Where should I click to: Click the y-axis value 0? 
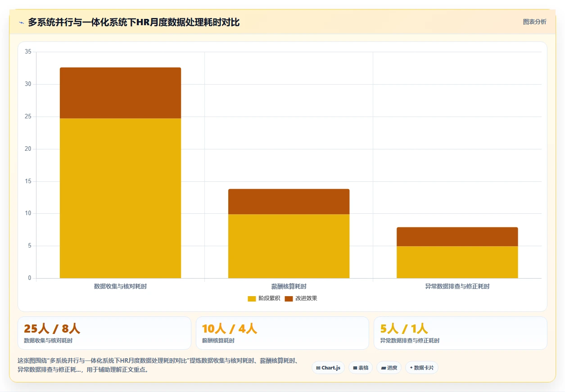(30, 278)
